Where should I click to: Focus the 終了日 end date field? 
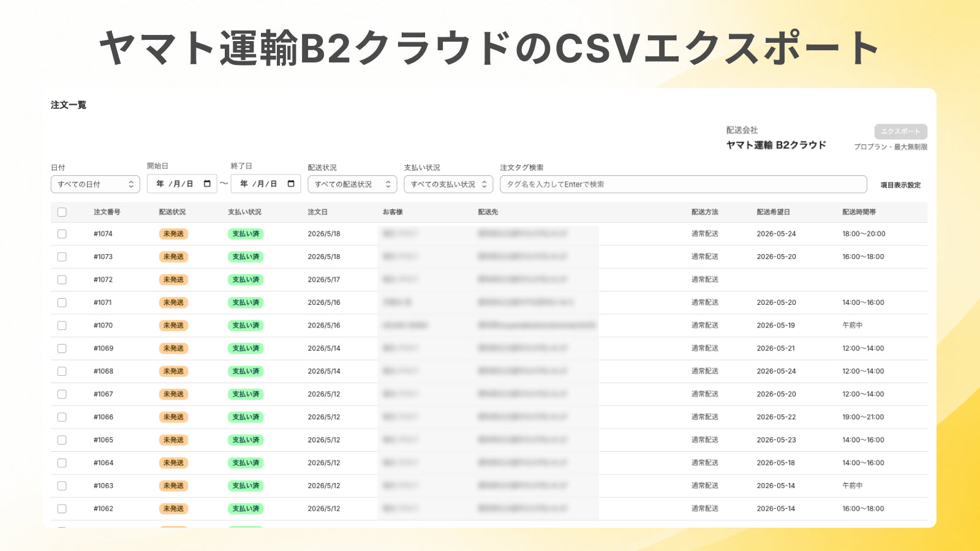pos(266,184)
